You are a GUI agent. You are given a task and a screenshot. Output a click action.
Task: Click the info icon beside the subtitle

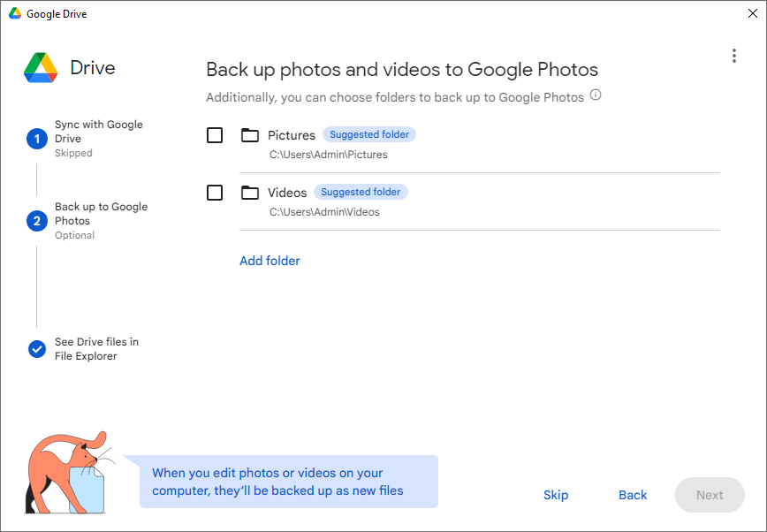pyautogui.click(x=596, y=95)
